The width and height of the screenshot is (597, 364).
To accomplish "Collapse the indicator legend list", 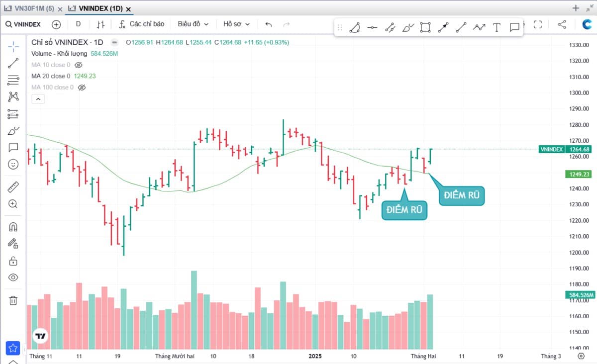I will coord(38,99).
